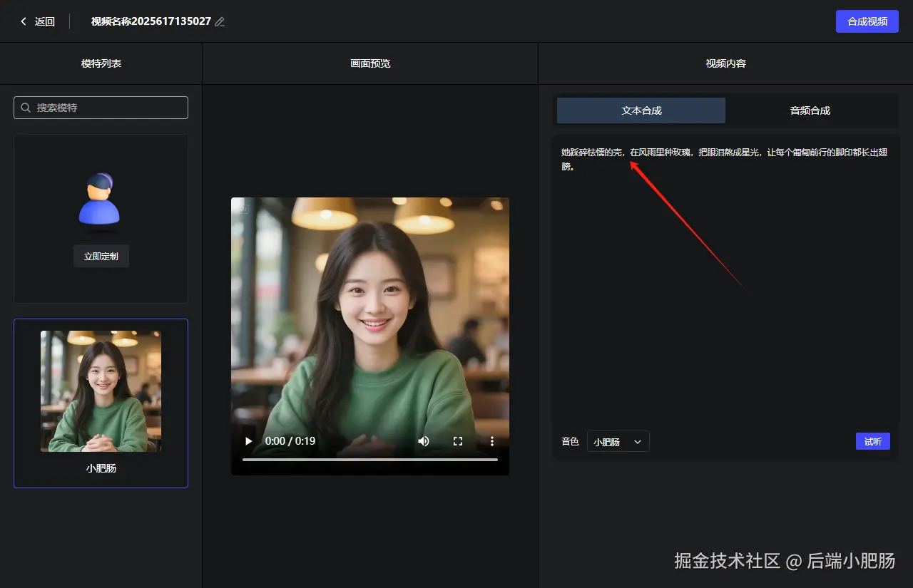Switch to the 文本合成 tab
The height and width of the screenshot is (588, 913).
coord(641,110)
